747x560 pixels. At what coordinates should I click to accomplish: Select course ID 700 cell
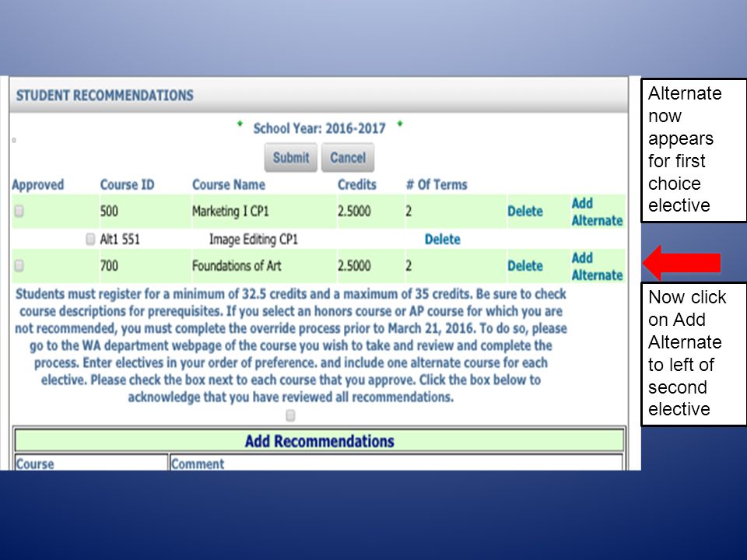point(109,265)
